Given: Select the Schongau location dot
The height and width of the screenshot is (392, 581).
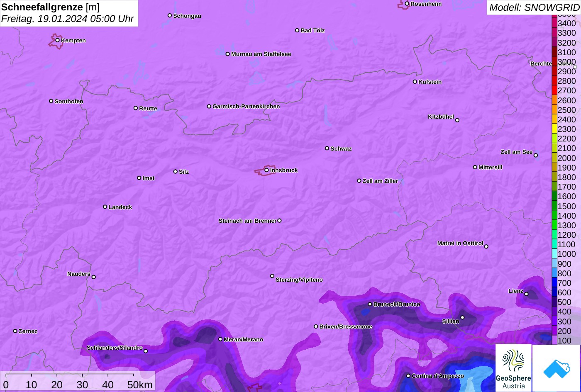Looking at the screenshot, I should 169,15.
